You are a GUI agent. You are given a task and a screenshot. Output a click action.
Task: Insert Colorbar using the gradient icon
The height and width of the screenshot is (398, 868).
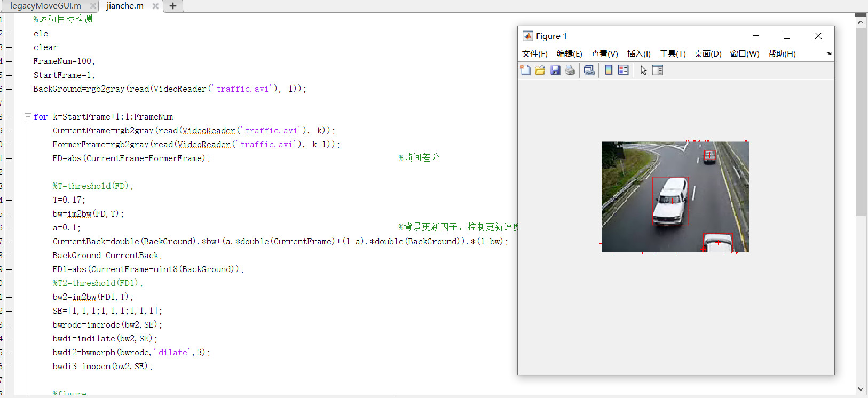coord(609,70)
